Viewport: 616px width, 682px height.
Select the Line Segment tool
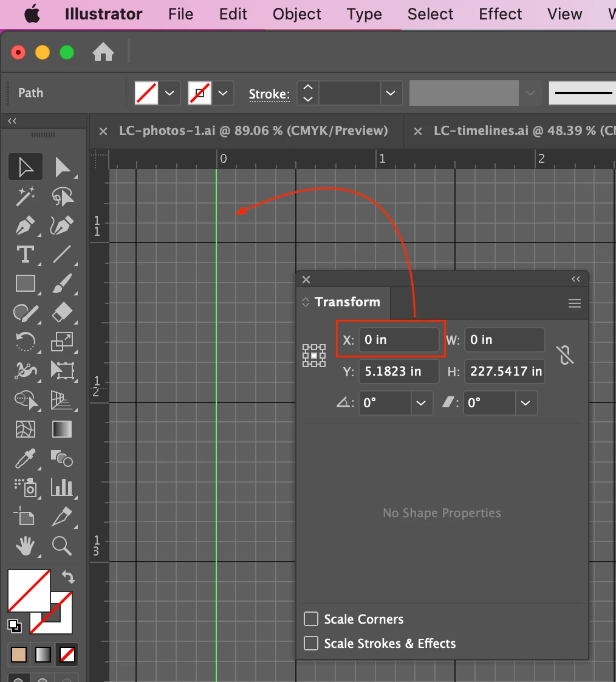pos(63,255)
